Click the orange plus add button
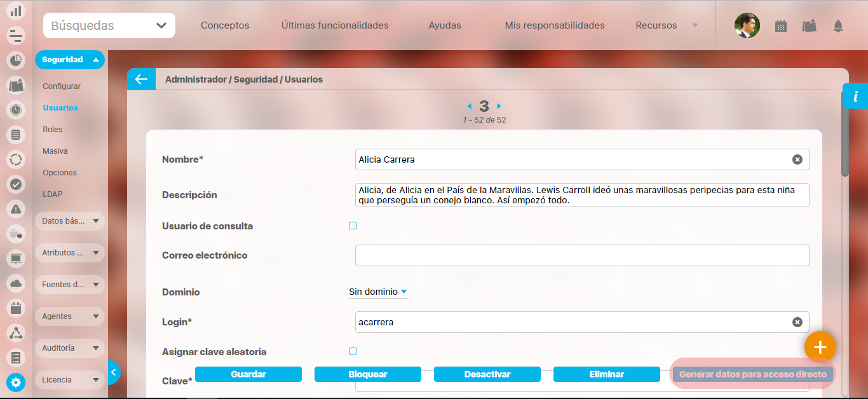 pyautogui.click(x=820, y=347)
